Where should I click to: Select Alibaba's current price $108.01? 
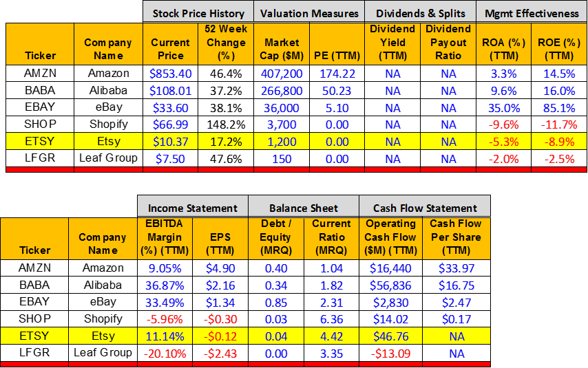click(x=170, y=91)
